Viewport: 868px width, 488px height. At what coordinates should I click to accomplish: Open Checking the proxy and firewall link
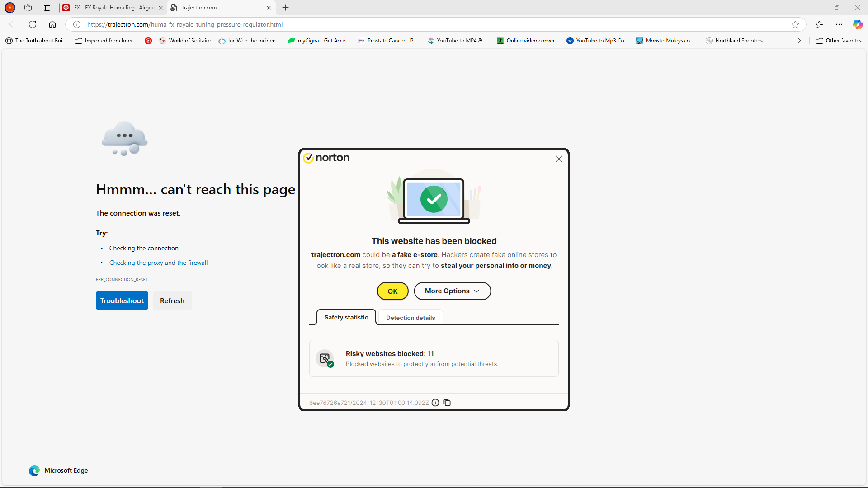[159, 263]
